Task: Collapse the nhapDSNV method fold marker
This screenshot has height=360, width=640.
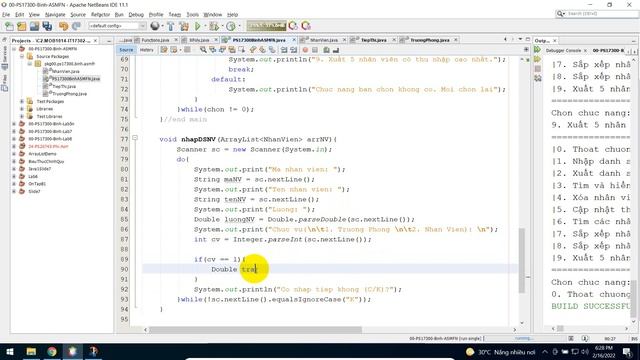Action: 135,138
